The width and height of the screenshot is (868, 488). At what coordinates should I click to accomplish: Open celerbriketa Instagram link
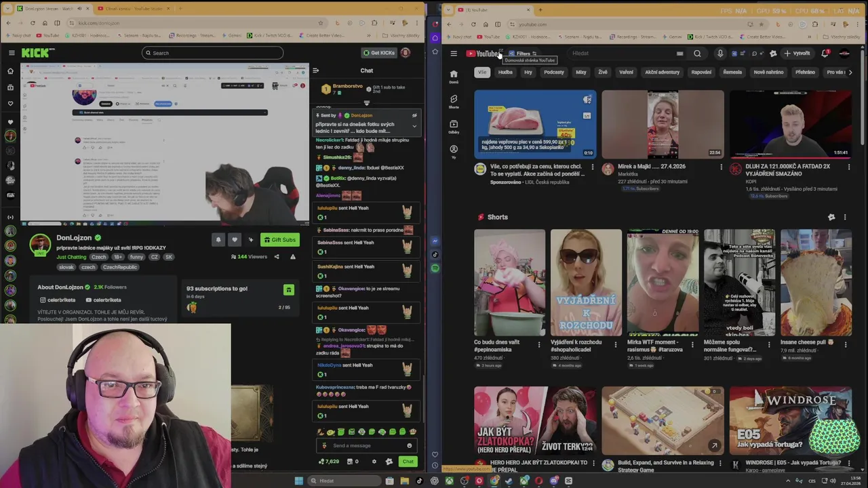[x=58, y=300]
